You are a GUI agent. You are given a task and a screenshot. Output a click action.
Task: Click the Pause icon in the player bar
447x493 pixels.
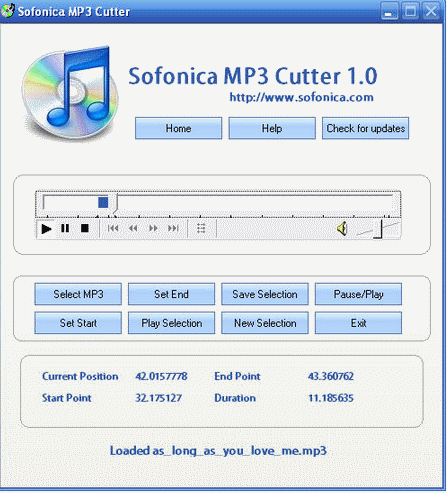[x=65, y=229]
